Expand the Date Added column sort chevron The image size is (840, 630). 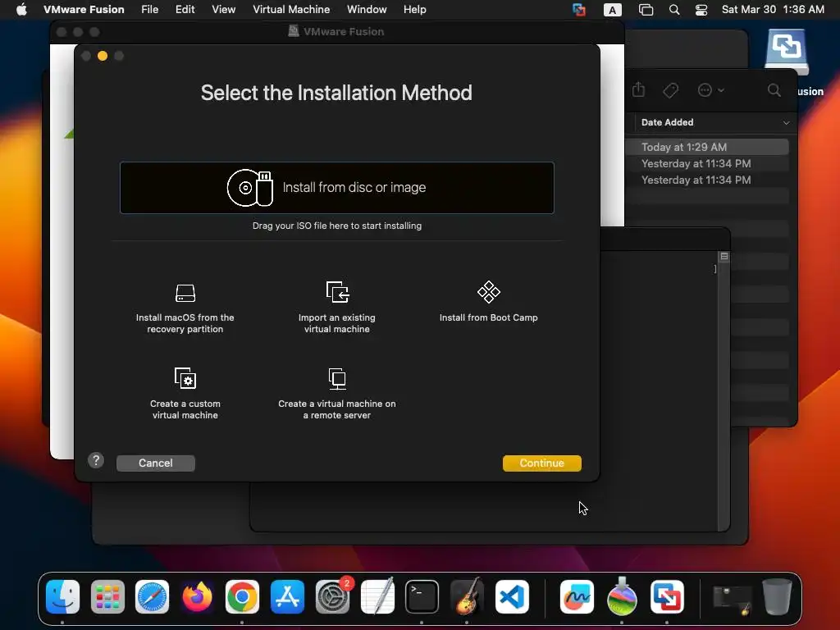coord(786,123)
